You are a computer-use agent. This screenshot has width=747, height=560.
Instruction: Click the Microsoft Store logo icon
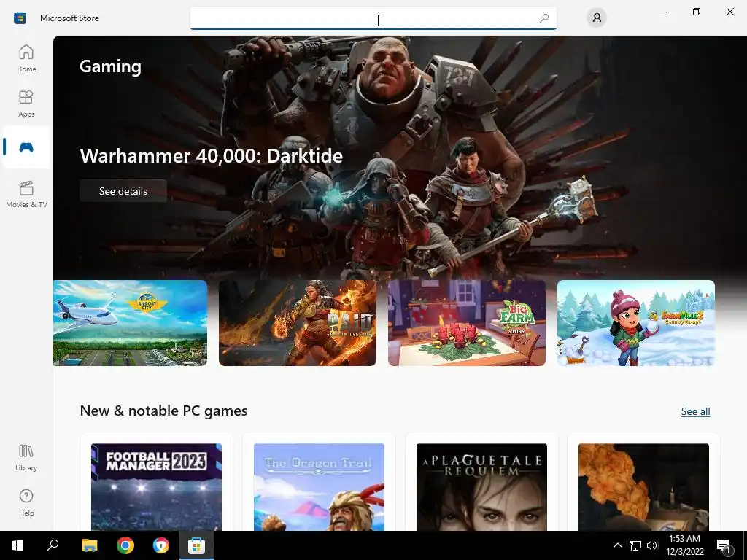[20, 18]
